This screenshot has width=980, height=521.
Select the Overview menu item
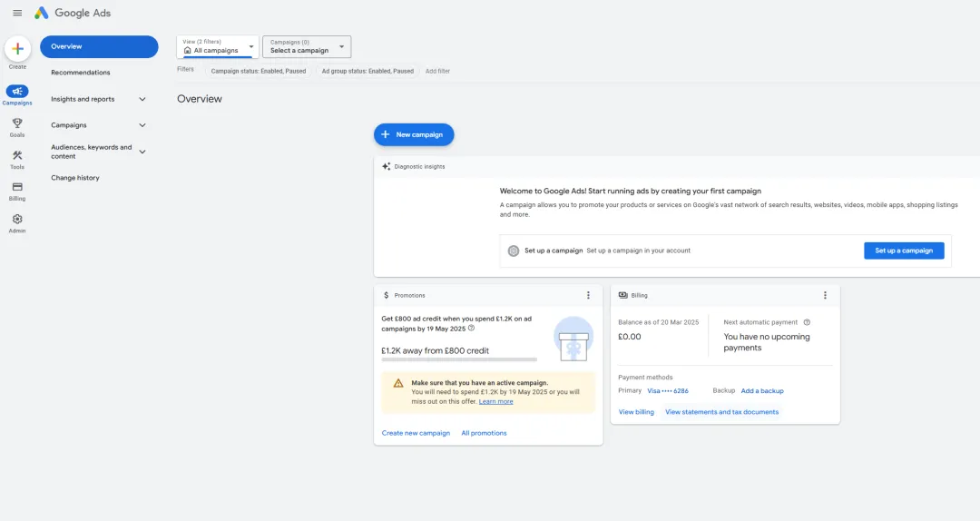pyautogui.click(x=100, y=47)
